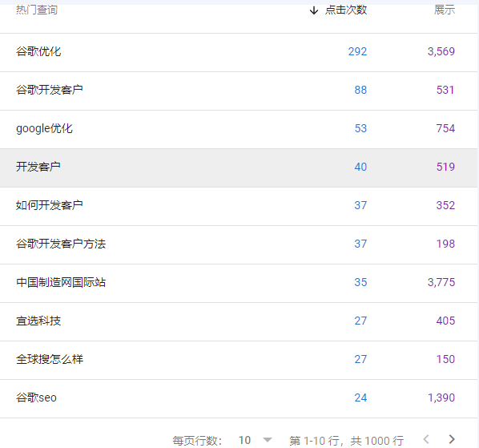Click the clicks value 40
The image size is (479, 448).
[360, 167]
